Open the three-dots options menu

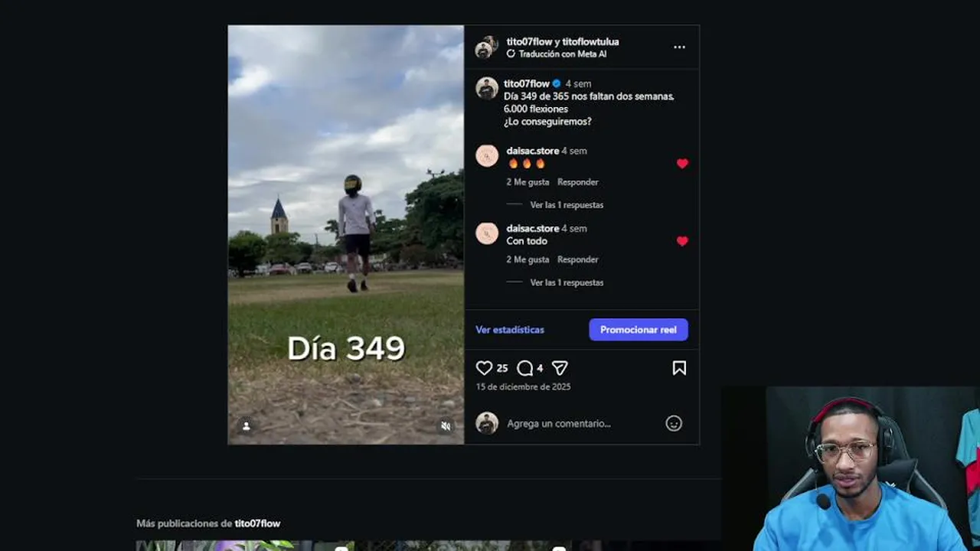click(x=679, y=47)
